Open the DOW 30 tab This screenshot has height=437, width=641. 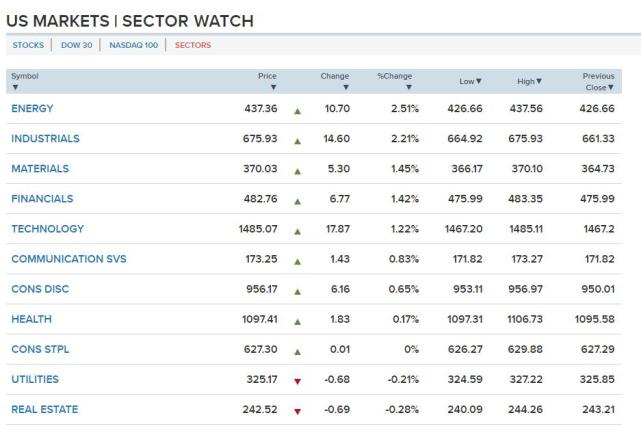76,44
